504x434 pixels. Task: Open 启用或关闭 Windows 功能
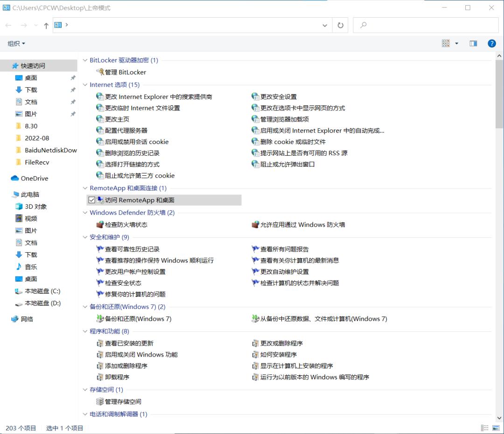click(x=141, y=354)
